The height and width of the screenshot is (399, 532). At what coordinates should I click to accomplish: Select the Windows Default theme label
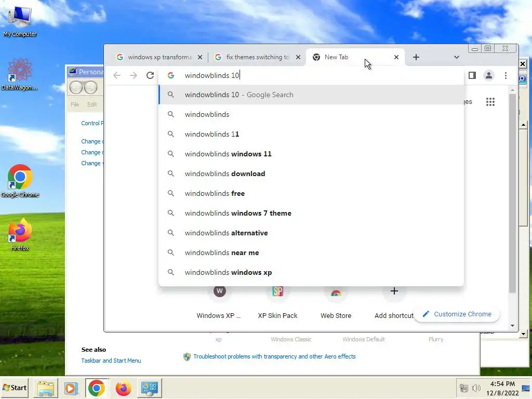[x=363, y=339]
